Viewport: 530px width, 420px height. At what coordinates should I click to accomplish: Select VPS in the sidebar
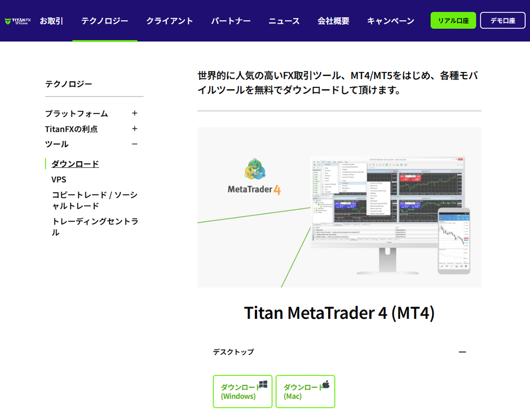coord(59,180)
